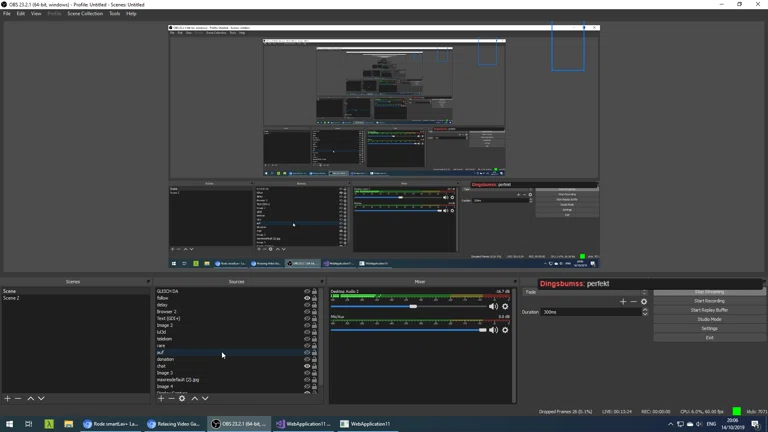Viewport: 768px width, 432px height.
Task: Remove scene using the Scenes minus icon
Action: 18,399
